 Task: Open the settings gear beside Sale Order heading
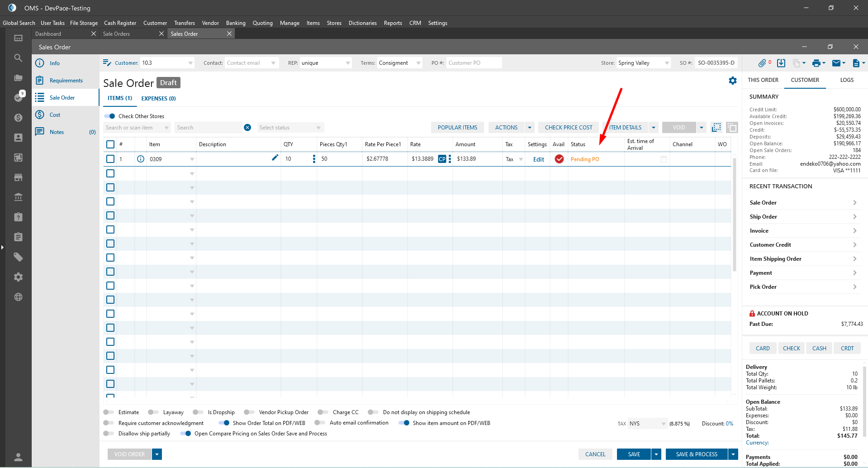(732, 81)
